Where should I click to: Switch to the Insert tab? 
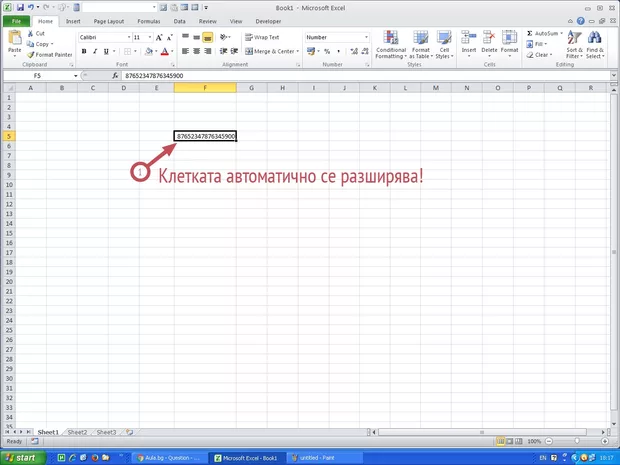pyautogui.click(x=73, y=21)
